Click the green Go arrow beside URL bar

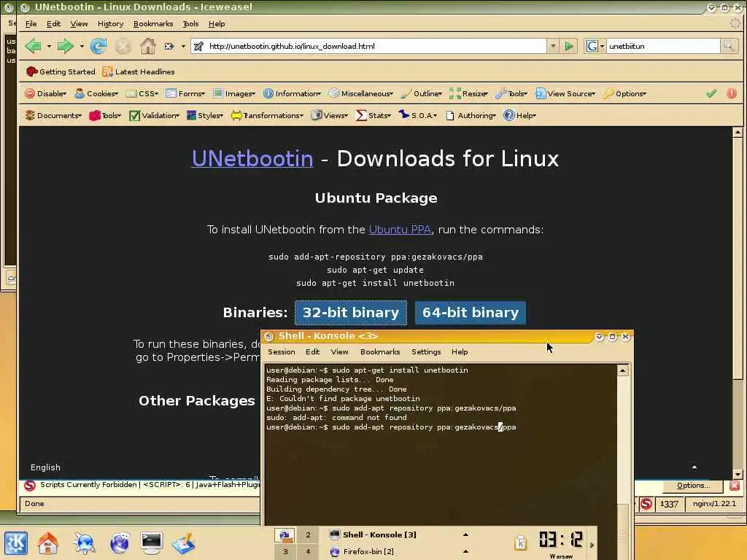tap(568, 46)
